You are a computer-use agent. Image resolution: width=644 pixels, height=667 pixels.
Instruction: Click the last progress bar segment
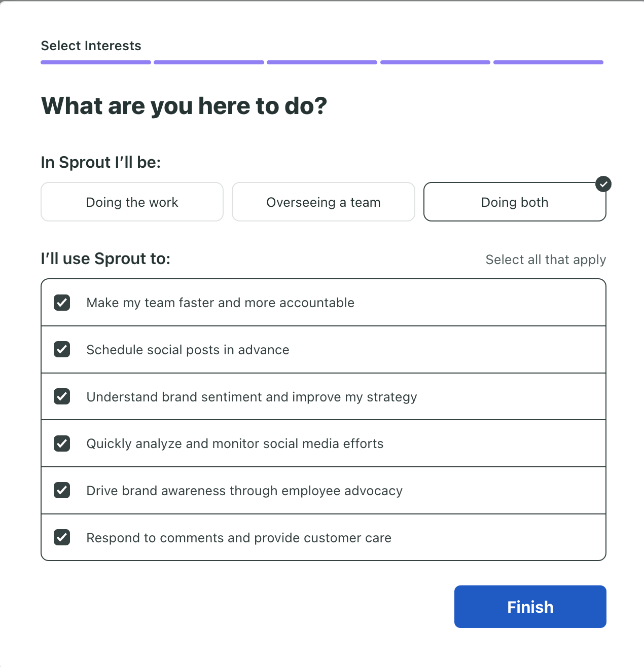tap(548, 62)
